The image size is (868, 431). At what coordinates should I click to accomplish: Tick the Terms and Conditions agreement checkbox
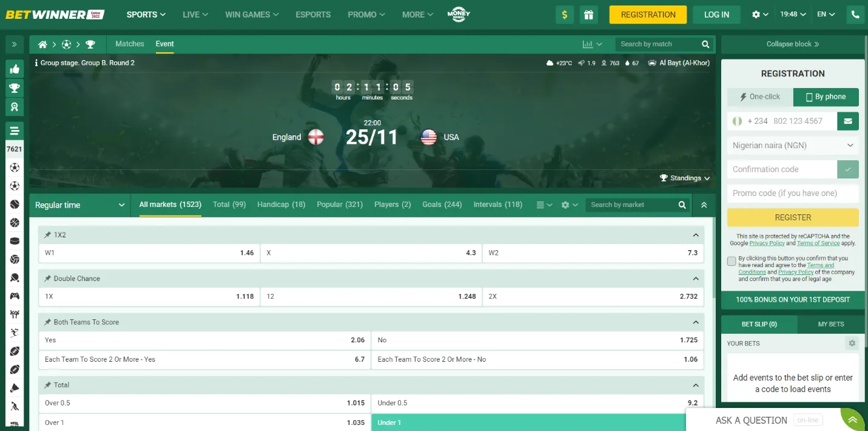tap(730, 261)
